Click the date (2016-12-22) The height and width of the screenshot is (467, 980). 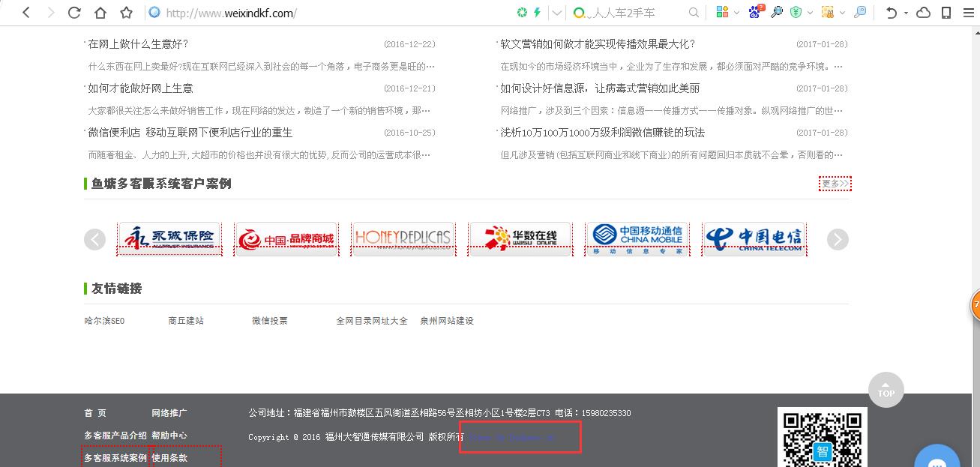409,45
